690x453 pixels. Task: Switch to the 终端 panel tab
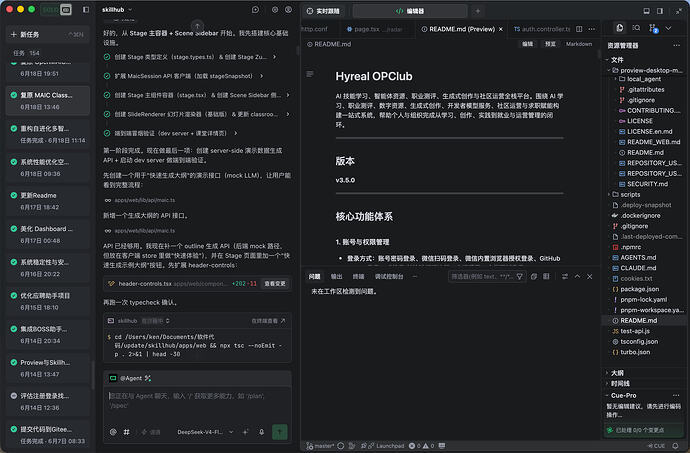[x=359, y=276]
